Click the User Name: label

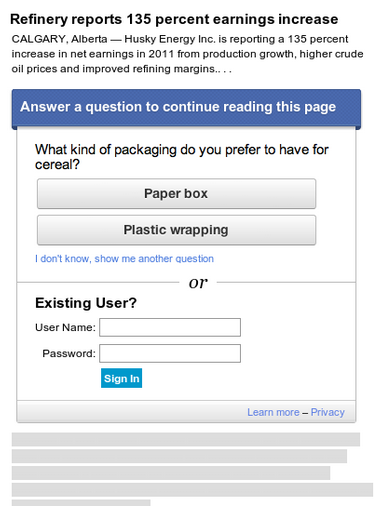coord(65,327)
